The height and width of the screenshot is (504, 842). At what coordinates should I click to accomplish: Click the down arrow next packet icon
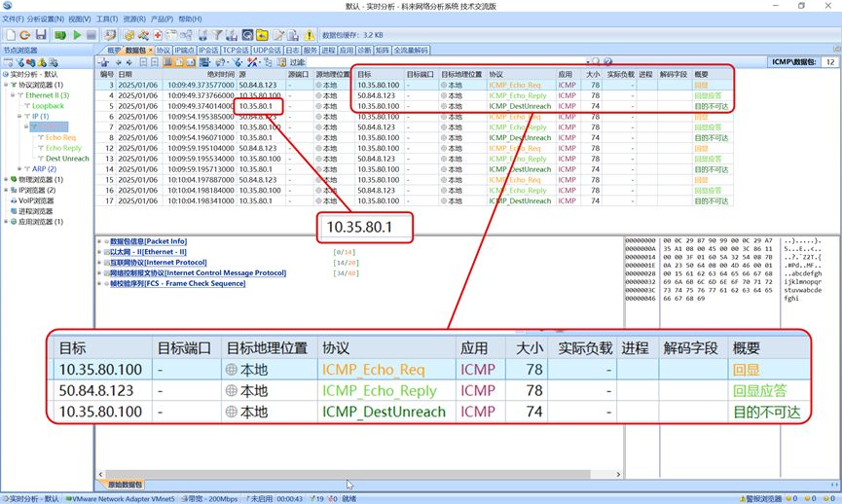tap(128, 62)
